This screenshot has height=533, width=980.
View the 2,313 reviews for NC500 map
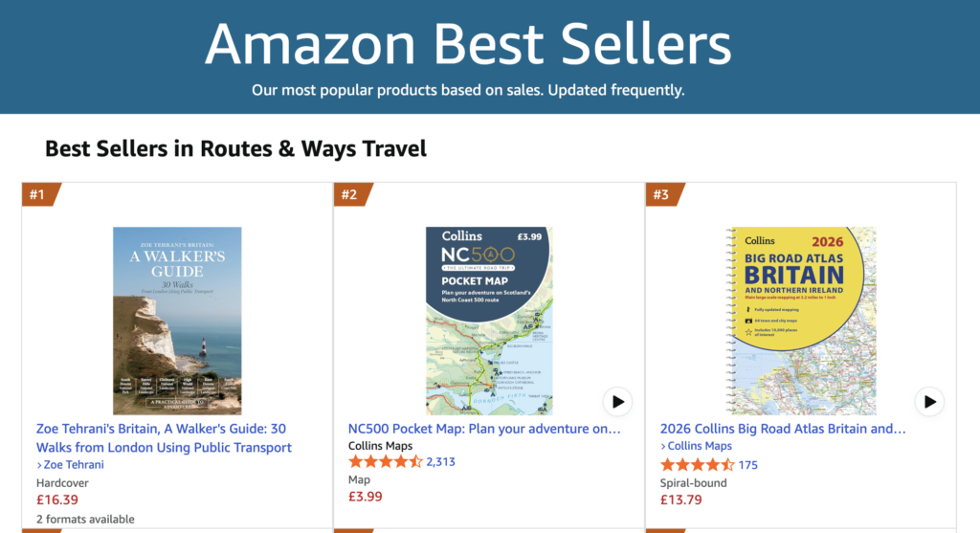click(441, 462)
